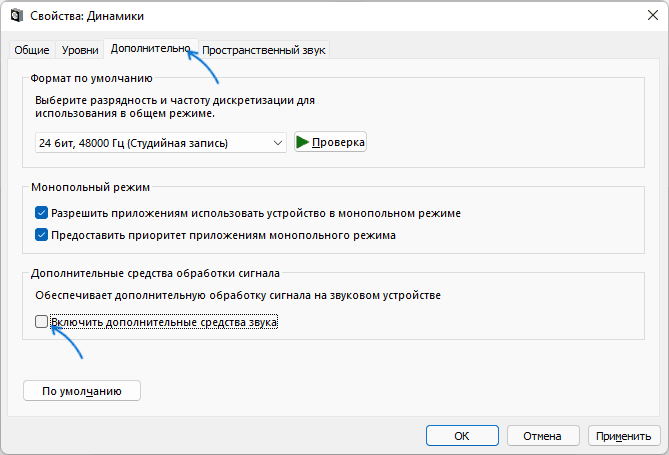The image size is (669, 455).
Task: Click the По умолчанию button
Action: coord(81,391)
